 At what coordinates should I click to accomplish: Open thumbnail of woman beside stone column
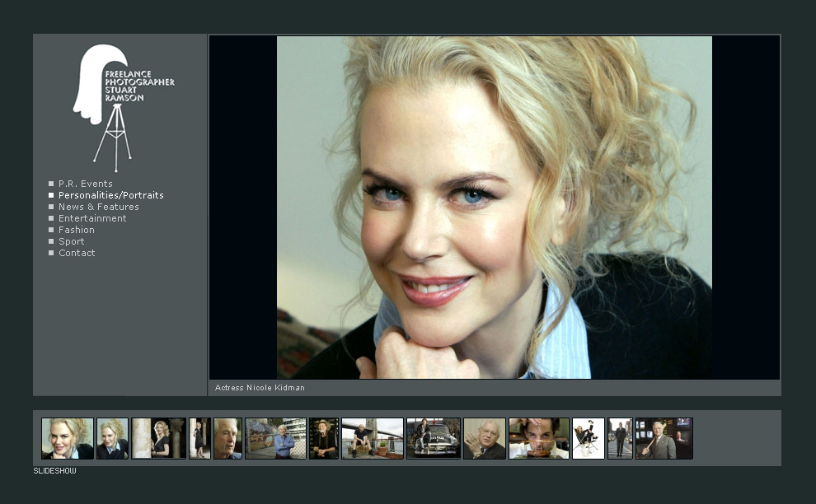coord(158,438)
